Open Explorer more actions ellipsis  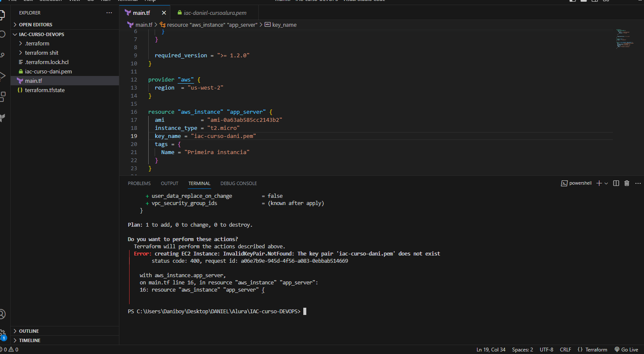point(109,13)
